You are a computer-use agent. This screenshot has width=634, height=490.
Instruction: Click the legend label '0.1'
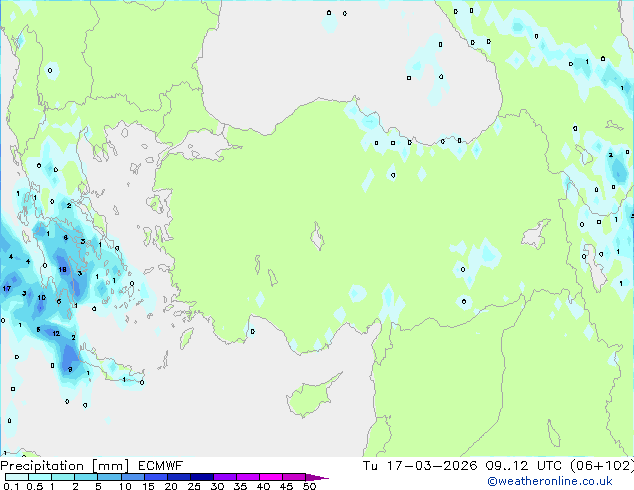point(11,486)
